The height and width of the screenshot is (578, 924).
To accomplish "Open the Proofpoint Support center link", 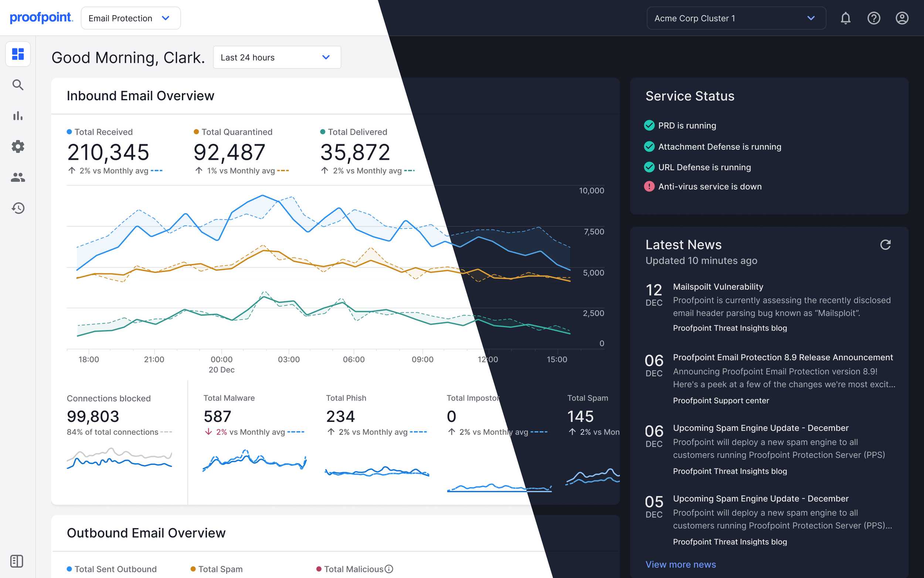I will [721, 400].
